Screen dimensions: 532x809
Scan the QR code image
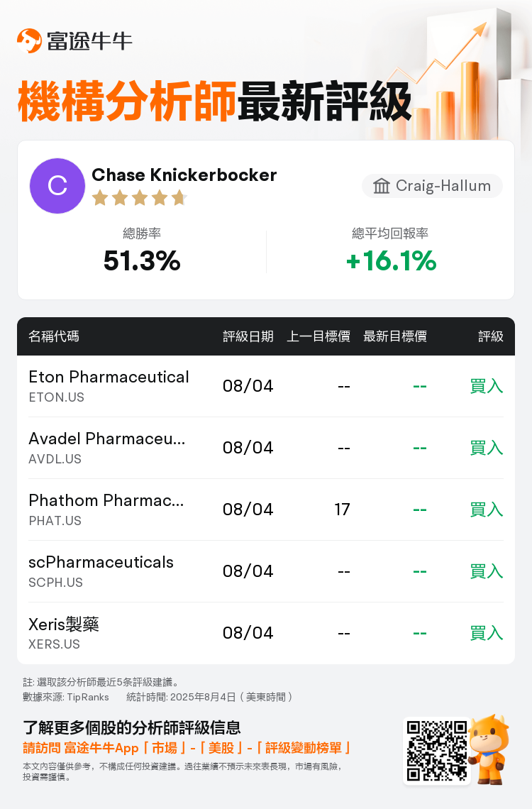(437, 751)
